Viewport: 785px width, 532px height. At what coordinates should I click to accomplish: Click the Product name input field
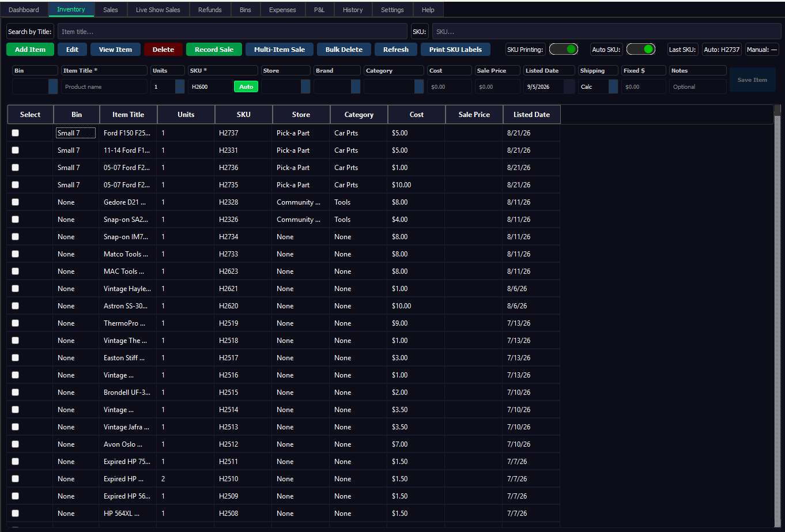[x=104, y=86]
